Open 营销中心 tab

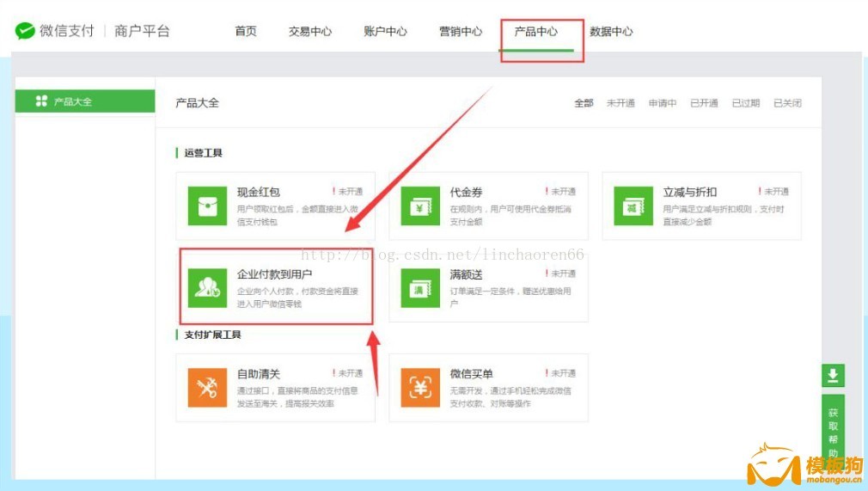(461, 31)
